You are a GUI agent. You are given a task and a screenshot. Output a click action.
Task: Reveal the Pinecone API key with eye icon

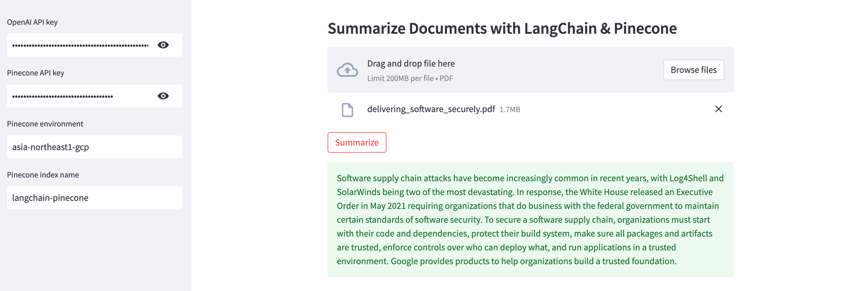point(163,96)
